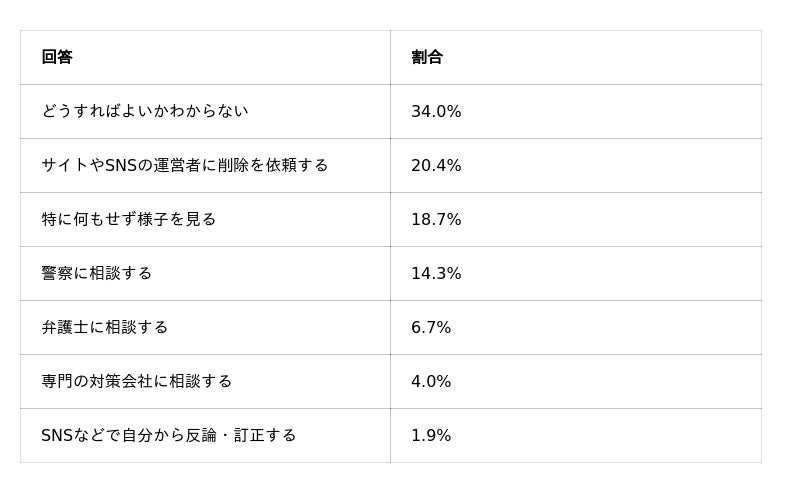
Task: Select the 14.3% value cell
Action: (576, 274)
